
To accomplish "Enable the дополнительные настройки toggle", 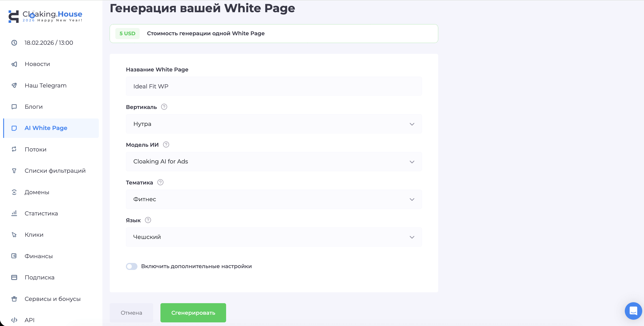I will 132,266.
